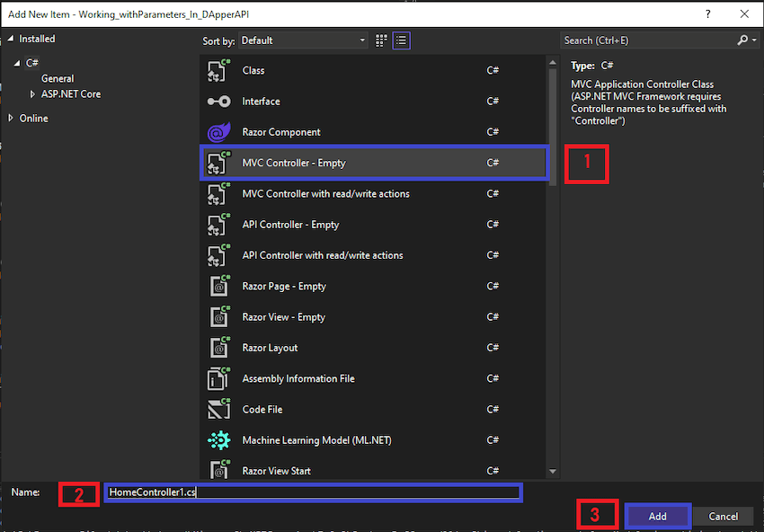Click the Add button
The width and height of the screenshot is (764, 532).
click(x=657, y=516)
